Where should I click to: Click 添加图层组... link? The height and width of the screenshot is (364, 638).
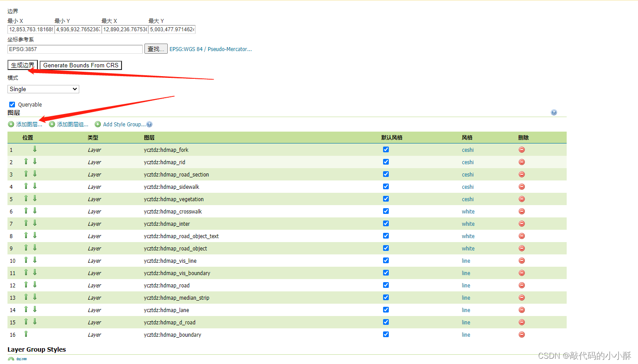tap(73, 125)
